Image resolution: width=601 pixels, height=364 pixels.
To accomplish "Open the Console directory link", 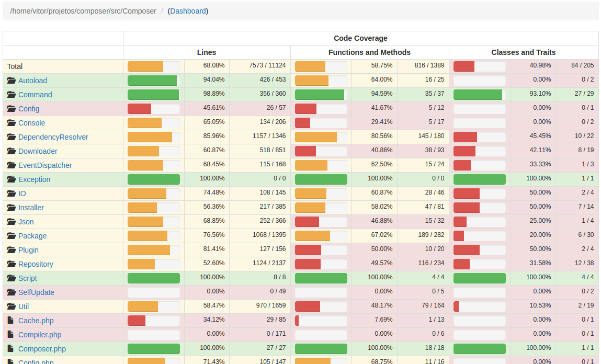I will coord(32,123).
